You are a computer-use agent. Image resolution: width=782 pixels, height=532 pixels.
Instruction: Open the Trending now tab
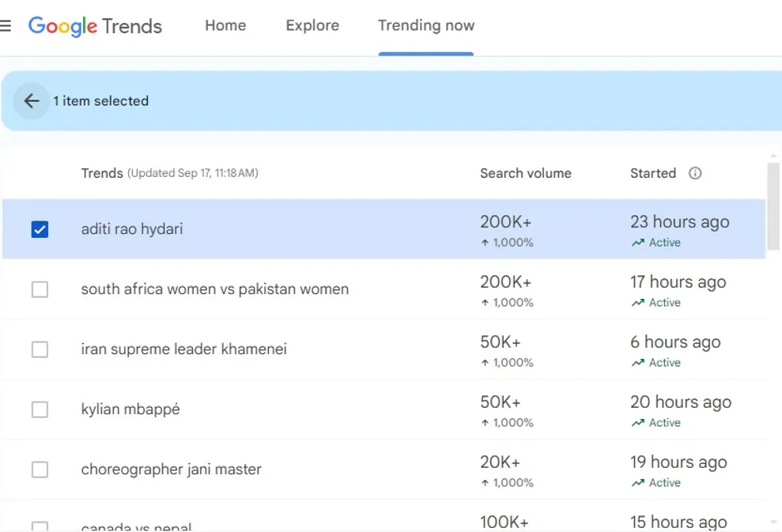tap(426, 25)
